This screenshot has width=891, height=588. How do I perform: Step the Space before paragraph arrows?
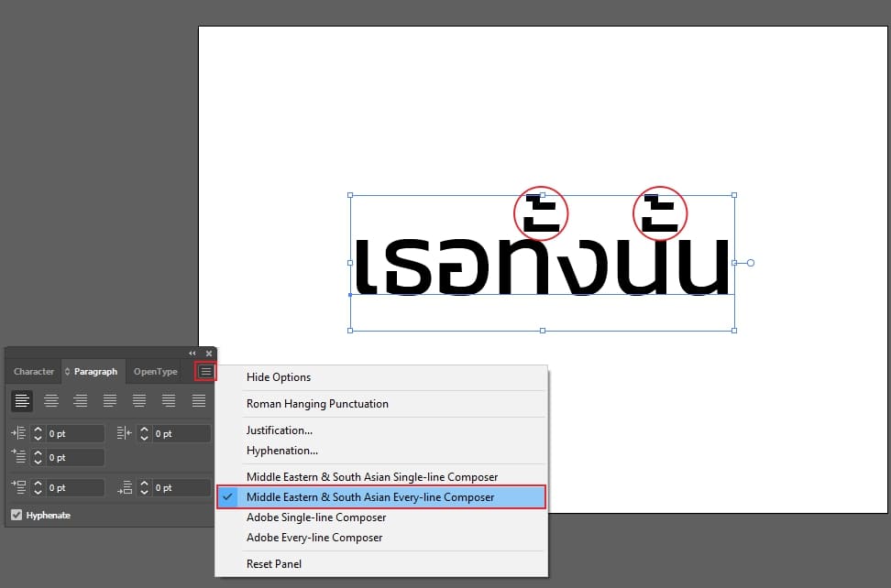point(38,487)
